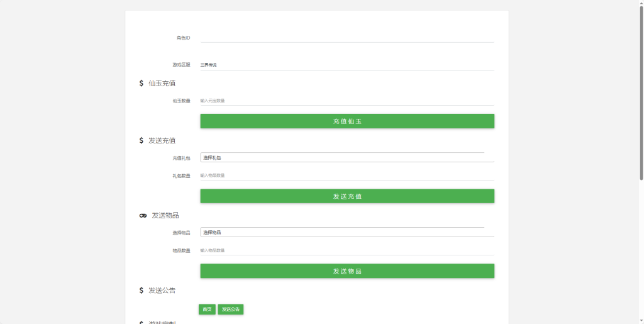
Task: Click the 充值礼包 label
Action: (181, 158)
